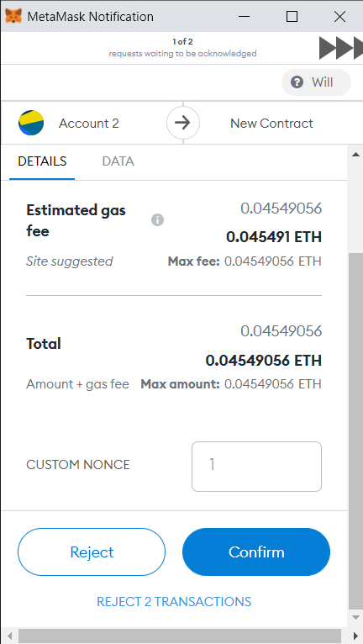Switch to the DATA tab
This screenshot has width=363, height=644.
pyautogui.click(x=118, y=161)
